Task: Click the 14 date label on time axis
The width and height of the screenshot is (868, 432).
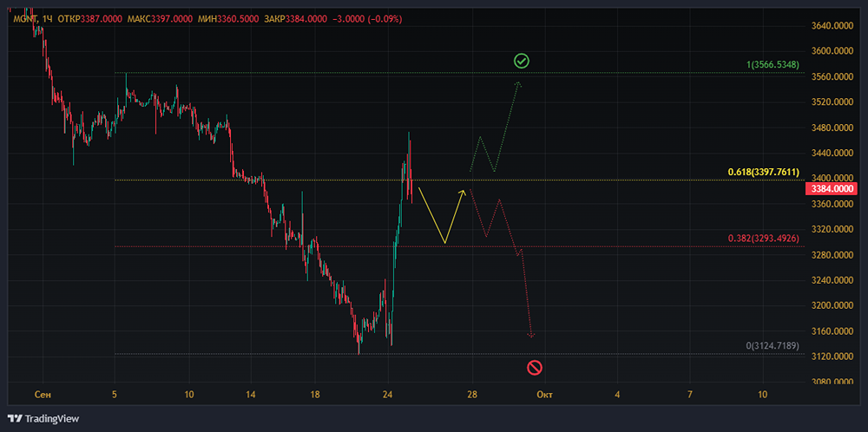Action: [250, 395]
